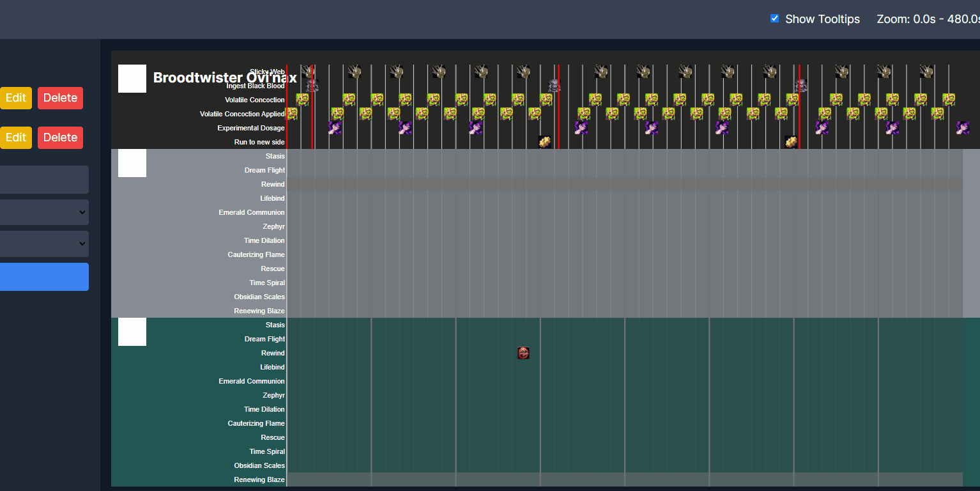Click the red marker beside second Ingest Black Blood

tap(558, 107)
